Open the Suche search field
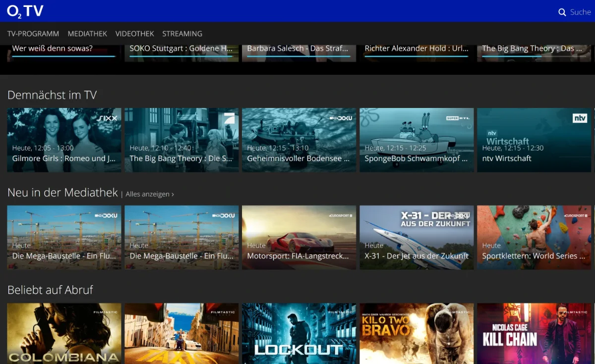Image resolution: width=595 pixels, height=364 pixels. point(575,12)
